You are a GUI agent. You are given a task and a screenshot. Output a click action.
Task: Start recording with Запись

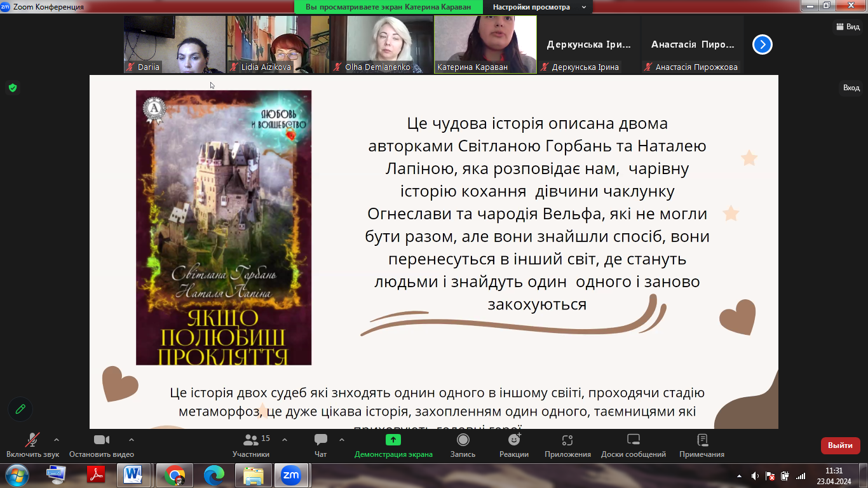(x=463, y=445)
